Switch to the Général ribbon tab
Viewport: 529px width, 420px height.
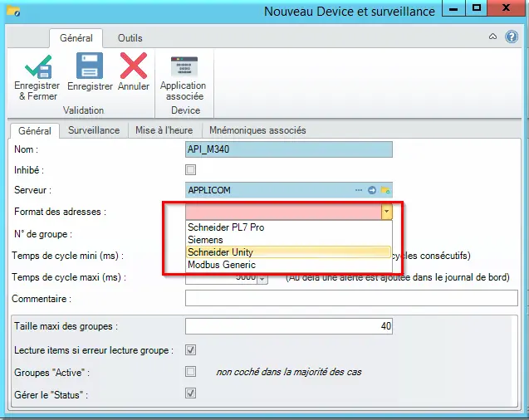(76, 38)
